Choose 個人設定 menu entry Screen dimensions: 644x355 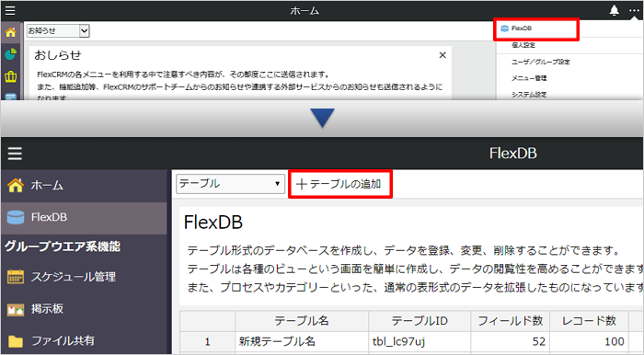click(x=523, y=45)
